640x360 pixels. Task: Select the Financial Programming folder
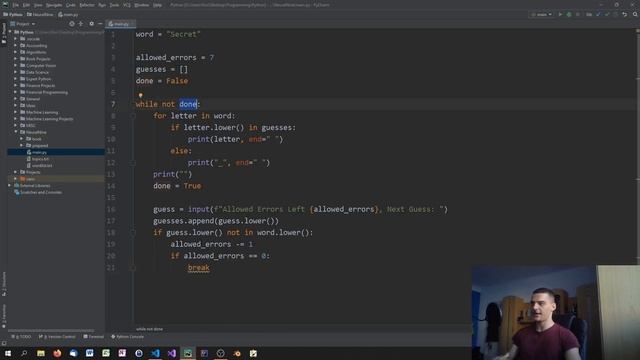pyautogui.click(x=47, y=92)
